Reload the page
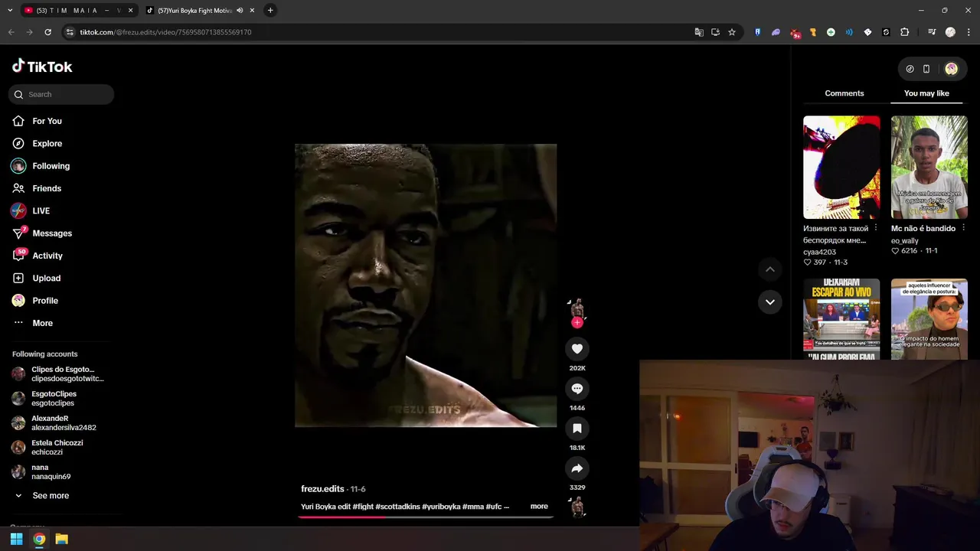This screenshot has width=980, height=551. (x=47, y=32)
